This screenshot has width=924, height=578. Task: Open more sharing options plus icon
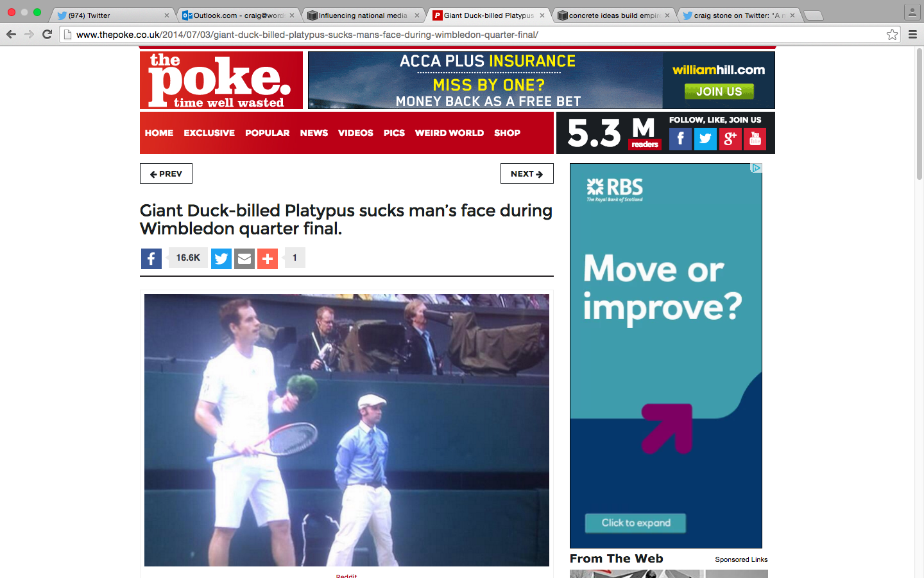click(268, 259)
